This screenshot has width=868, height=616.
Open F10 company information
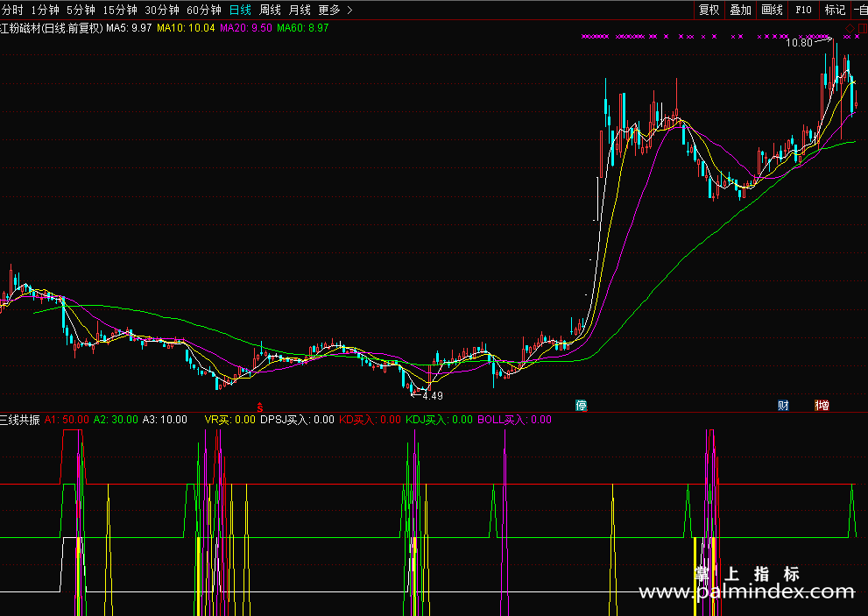pos(803,10)
